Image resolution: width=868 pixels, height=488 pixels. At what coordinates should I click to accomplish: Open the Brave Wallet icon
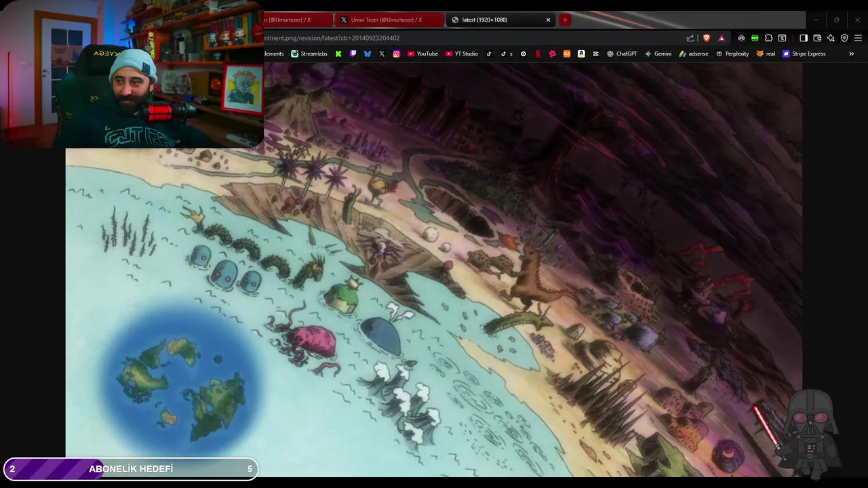coord(817,38)
